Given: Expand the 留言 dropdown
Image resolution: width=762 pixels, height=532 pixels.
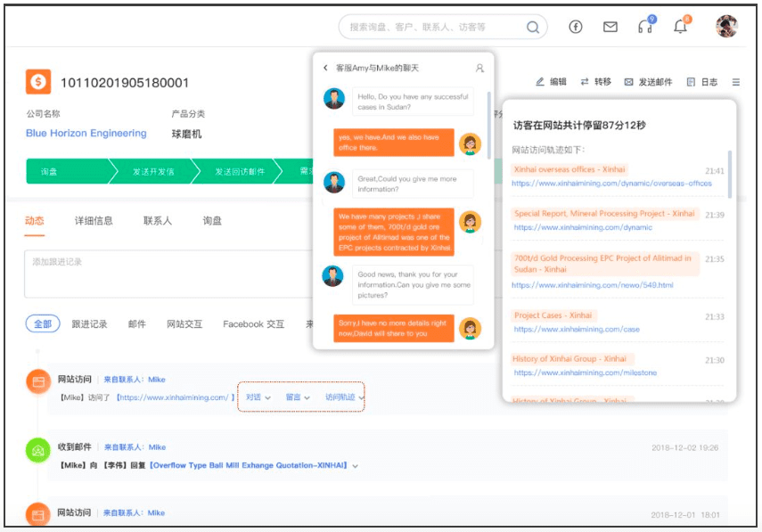Looking at the screenshot, I should tap(297, 397).
